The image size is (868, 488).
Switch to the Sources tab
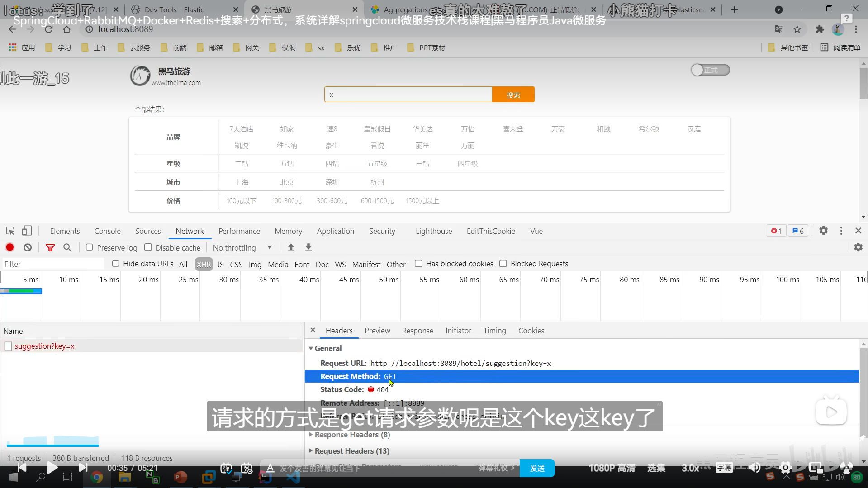[x=148, y=231]
